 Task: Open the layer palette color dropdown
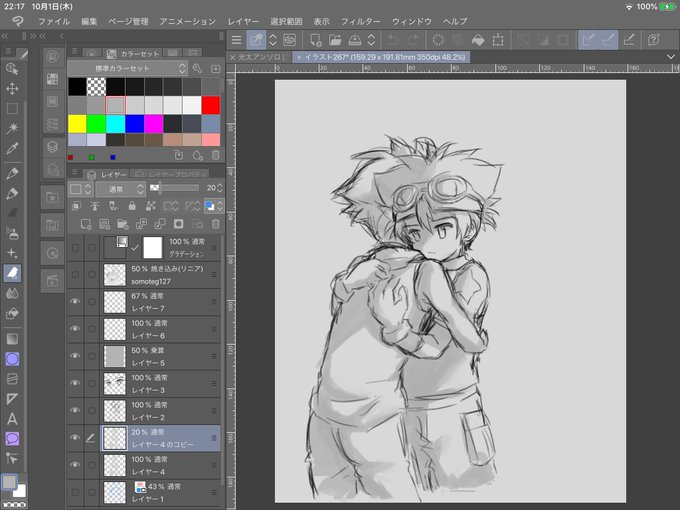(x=80, y=189)
